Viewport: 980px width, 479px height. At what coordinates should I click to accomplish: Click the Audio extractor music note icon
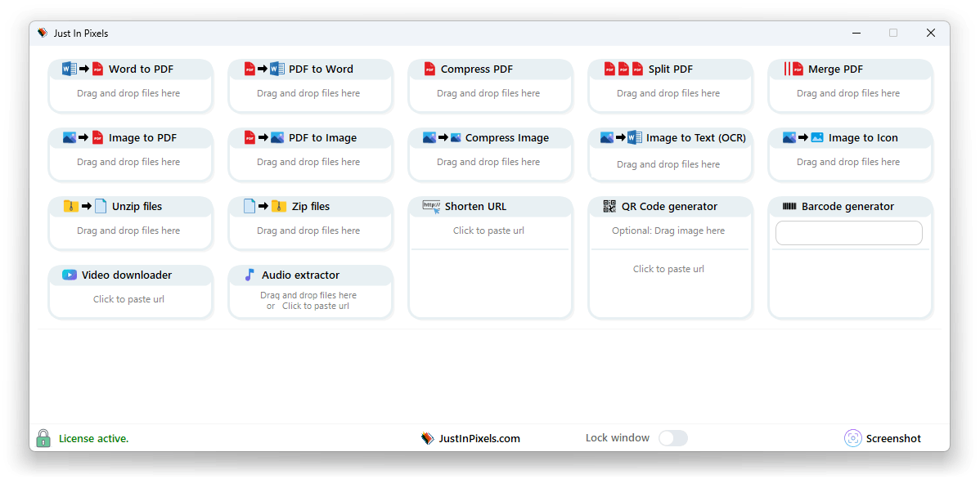[x=249, y=275]
